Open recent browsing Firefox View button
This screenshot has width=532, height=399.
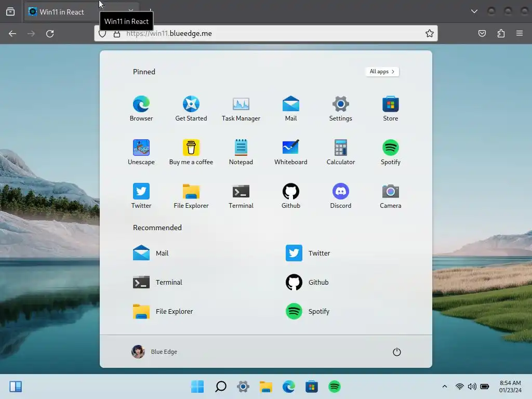10,12
